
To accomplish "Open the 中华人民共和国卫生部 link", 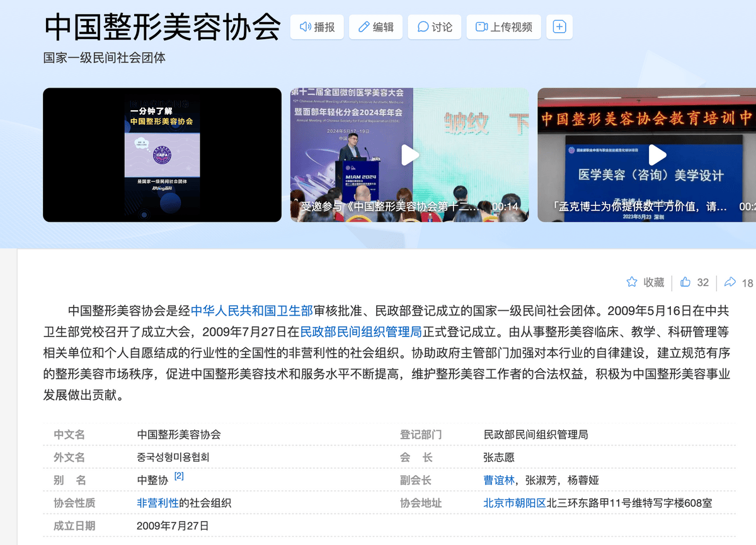I will [x=252, y=311].
